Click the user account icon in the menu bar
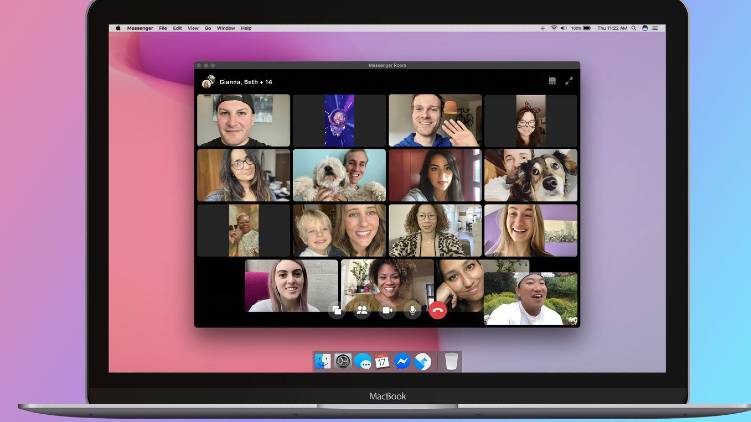Screen dimensions: 751x422 pyautogui.click(x=645, y=28)
